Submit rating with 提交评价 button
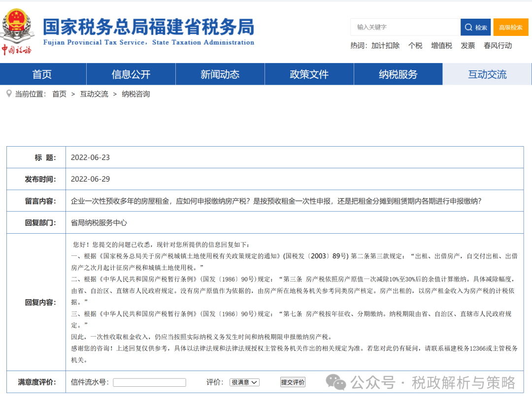Viewport: 532px width, 404px height. pos(293,382)
